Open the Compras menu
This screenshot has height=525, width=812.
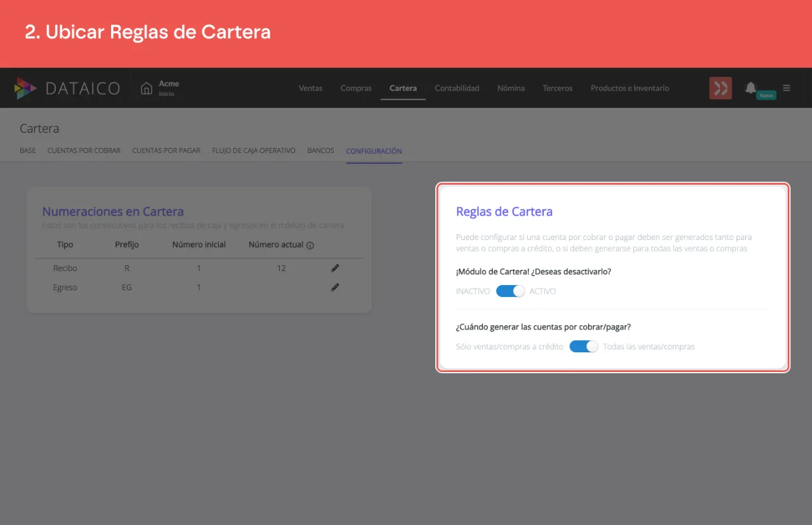pos(356,88)
